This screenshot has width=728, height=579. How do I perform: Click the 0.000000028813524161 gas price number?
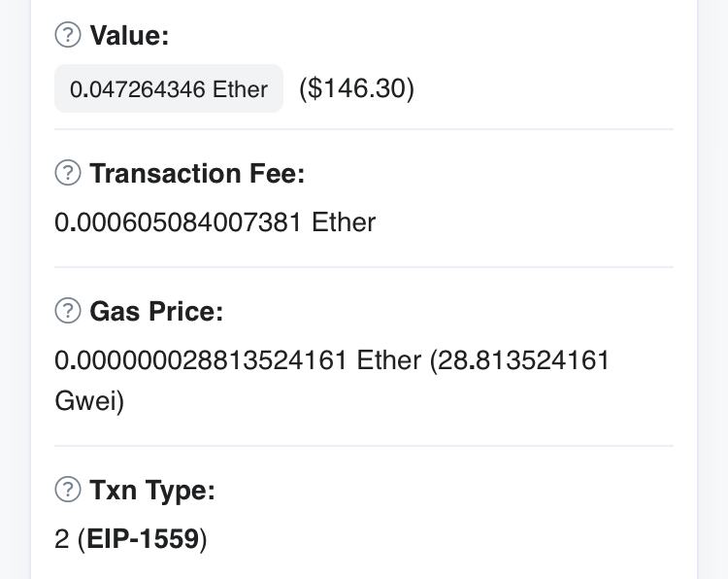201,360
